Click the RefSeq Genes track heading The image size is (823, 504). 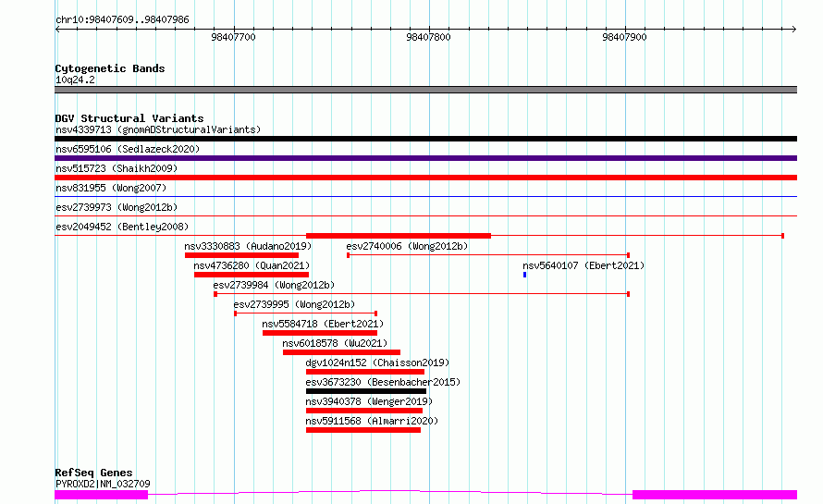tap(93, 473)
